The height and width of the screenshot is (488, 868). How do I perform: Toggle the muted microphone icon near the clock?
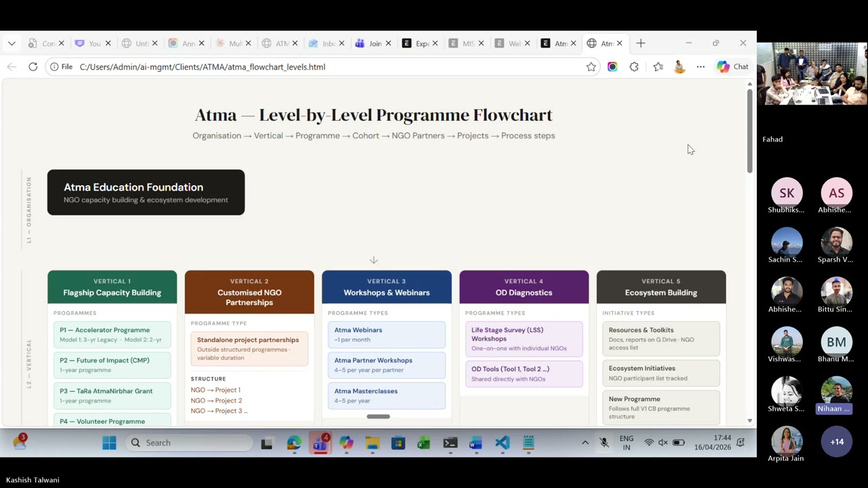[x=604, y=443]
